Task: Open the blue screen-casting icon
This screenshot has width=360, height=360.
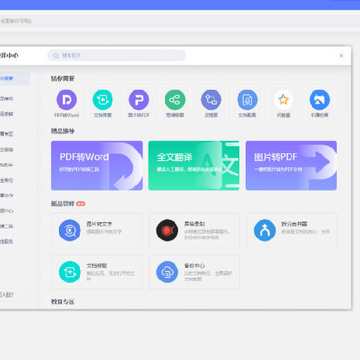Action: tap(320, 100)
